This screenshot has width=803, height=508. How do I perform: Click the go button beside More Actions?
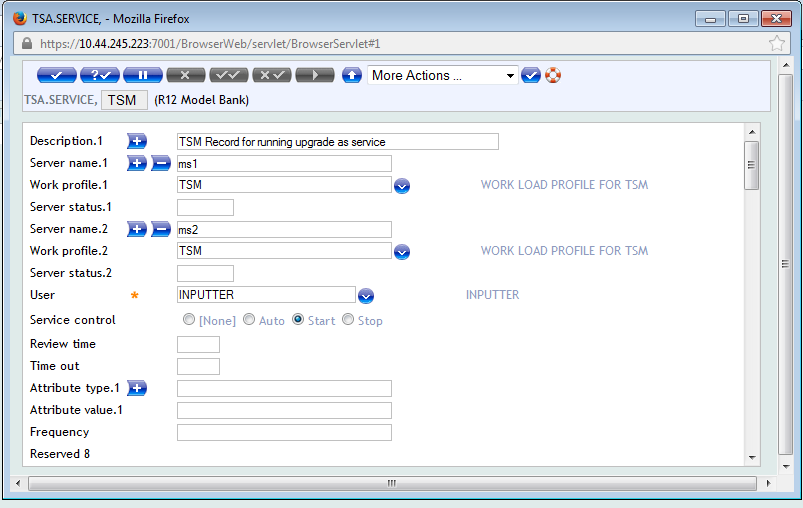(x=531, y=75)
